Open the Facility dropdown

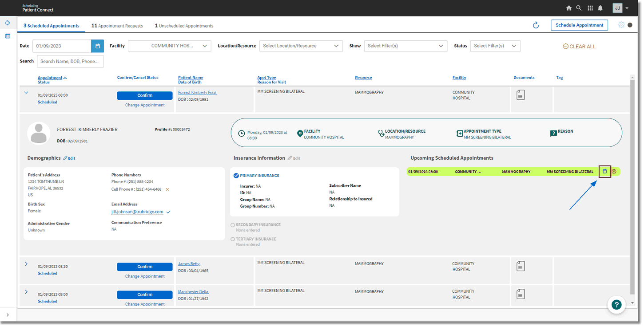pos(170,46)
